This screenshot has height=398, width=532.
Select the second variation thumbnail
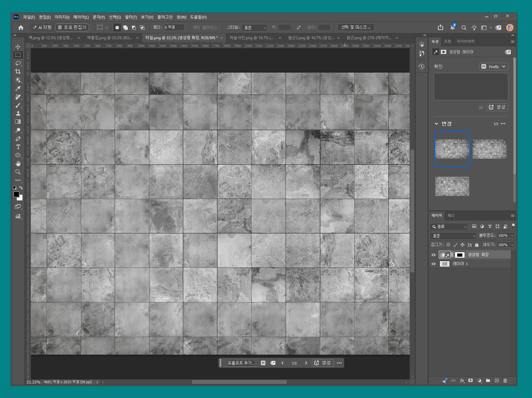[489, 149]
